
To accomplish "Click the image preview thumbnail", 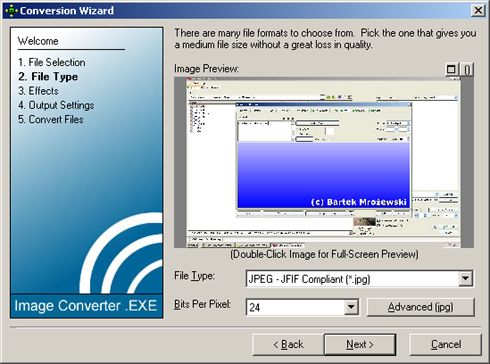I will point(324,162).
